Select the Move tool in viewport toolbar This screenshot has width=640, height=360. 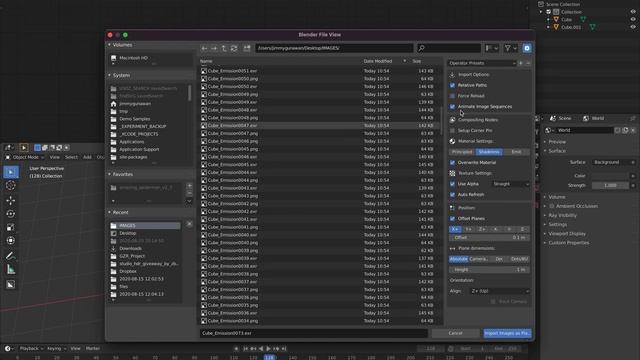(11, 200)
